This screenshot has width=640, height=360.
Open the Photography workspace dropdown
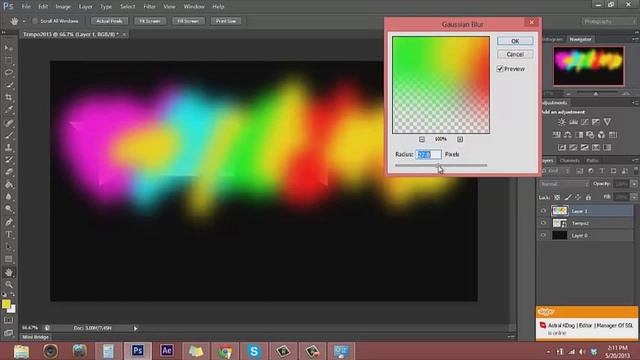[x=608, y=21]
